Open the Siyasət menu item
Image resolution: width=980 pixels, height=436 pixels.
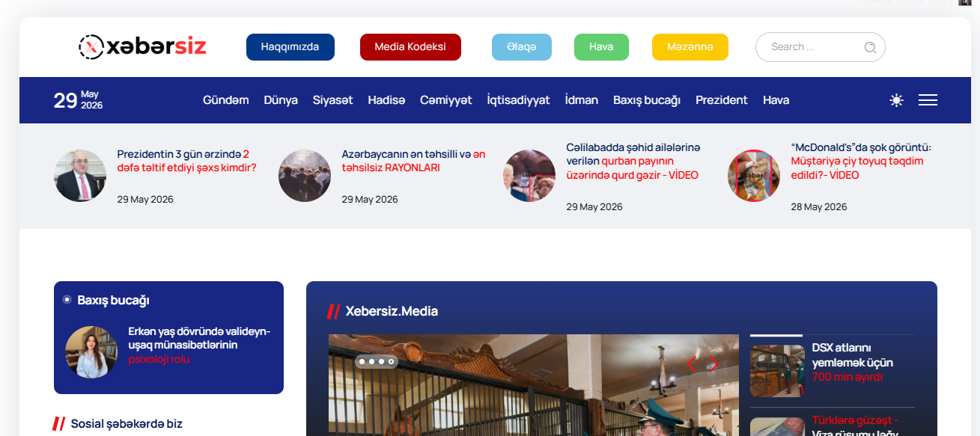pos(332,100)
